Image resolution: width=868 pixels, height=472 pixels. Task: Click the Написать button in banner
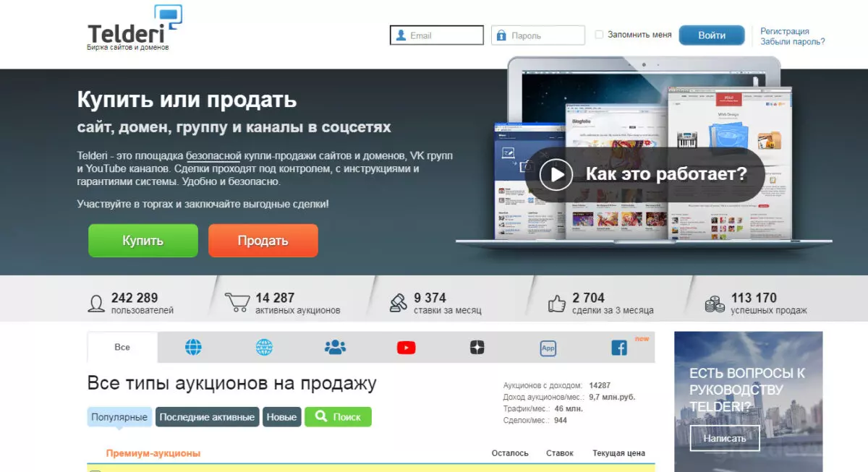coord(724,438)
